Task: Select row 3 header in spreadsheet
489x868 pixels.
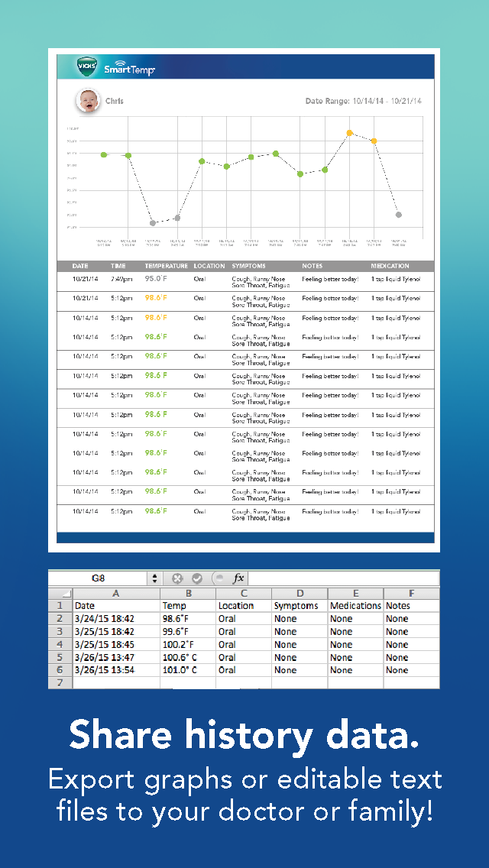Action: point(60,631)
